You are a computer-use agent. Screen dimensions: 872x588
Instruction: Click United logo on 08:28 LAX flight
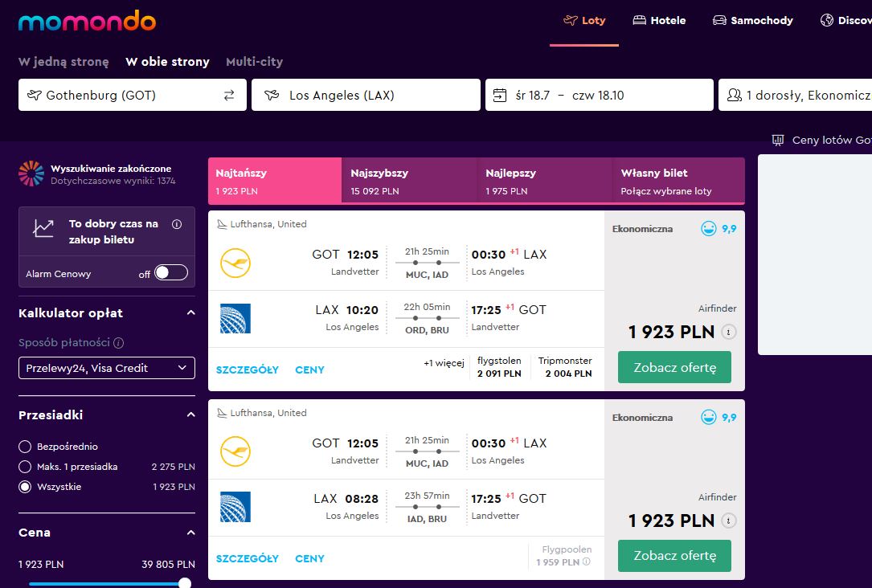pos(235,507)
